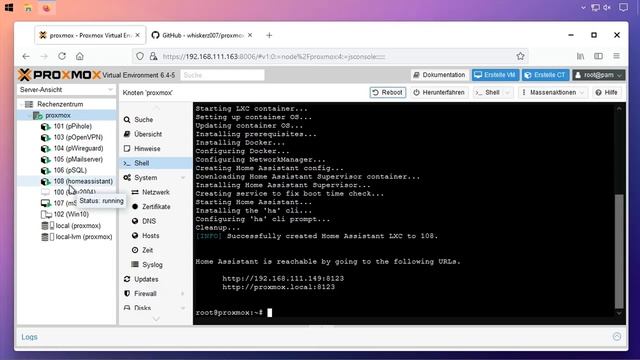Select container 106 (pSQL)
The height and width of the screenshot is (360, 640).
point(70,171)
